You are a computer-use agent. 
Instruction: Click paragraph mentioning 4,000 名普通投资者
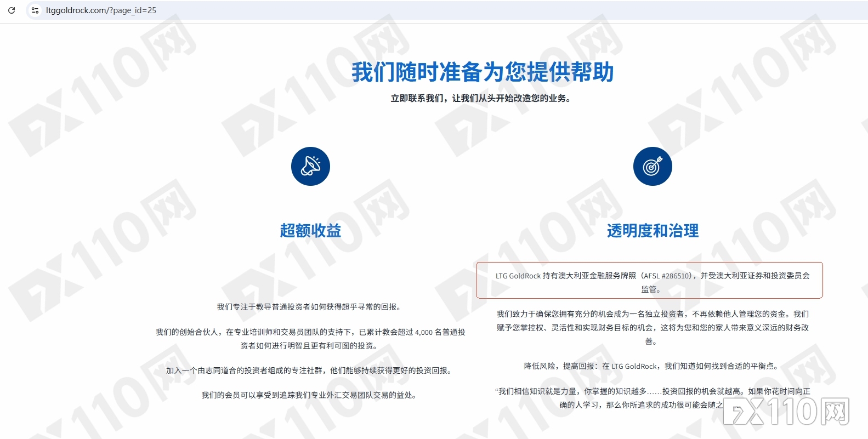pyautogui.click(x=310, y=339)
